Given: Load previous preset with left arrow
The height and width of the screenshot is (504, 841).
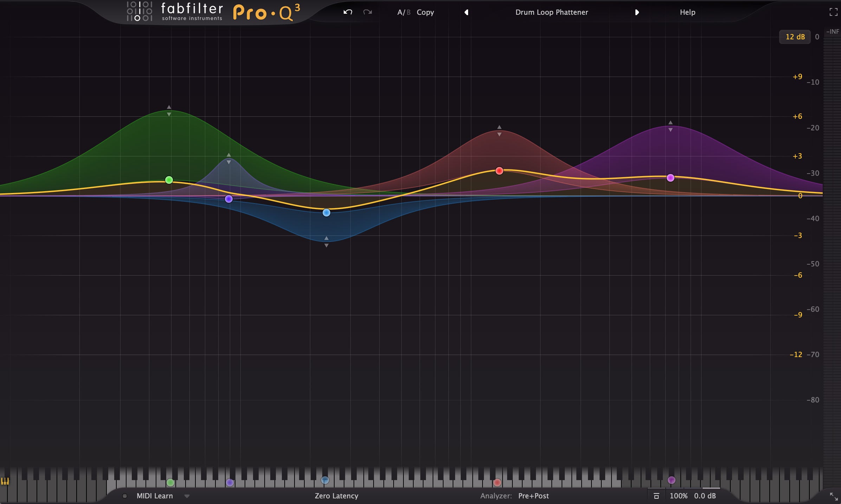Looking at the screenshot, I should (466, 12).
